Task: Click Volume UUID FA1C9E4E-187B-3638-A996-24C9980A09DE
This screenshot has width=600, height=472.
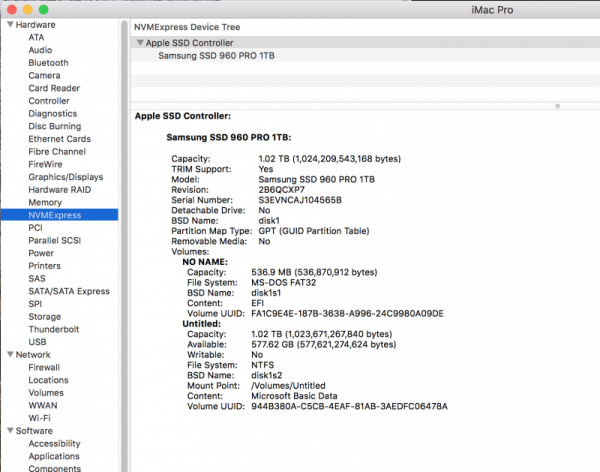Action: [347, 314]
